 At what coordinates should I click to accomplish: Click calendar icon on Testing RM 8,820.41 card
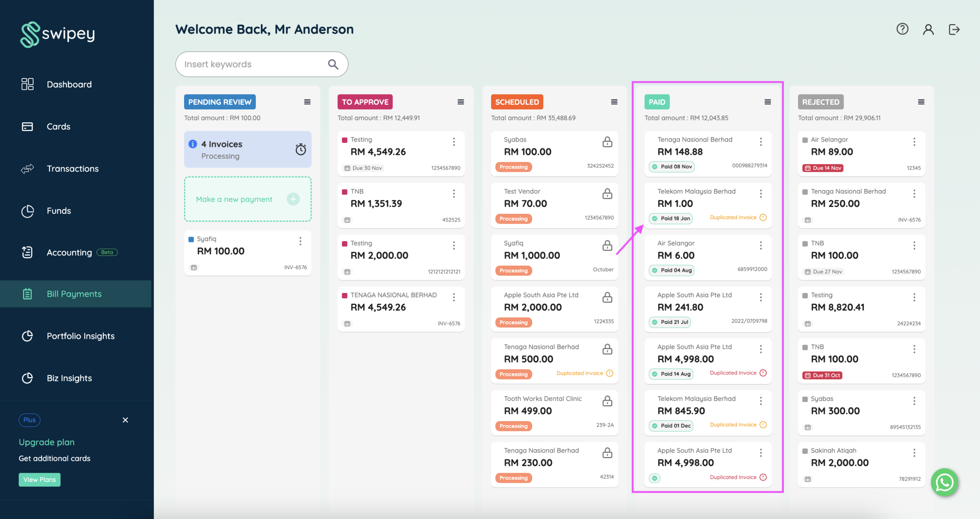807,324
